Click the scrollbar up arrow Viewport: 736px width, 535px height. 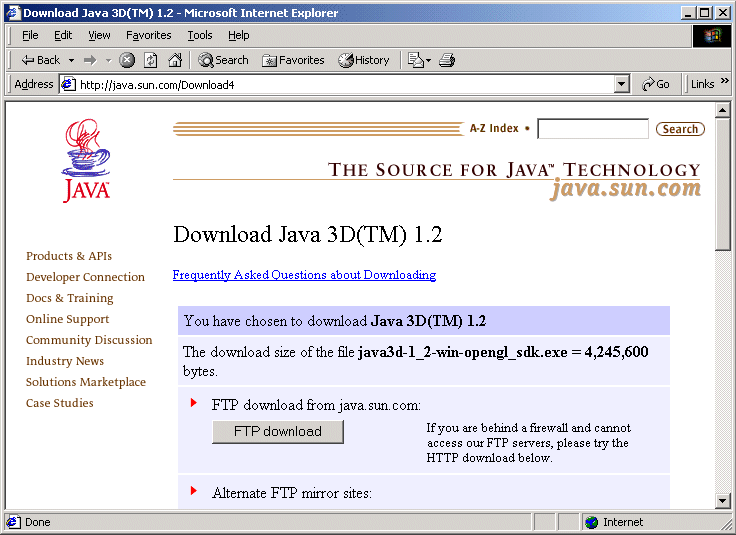point(723,111)
